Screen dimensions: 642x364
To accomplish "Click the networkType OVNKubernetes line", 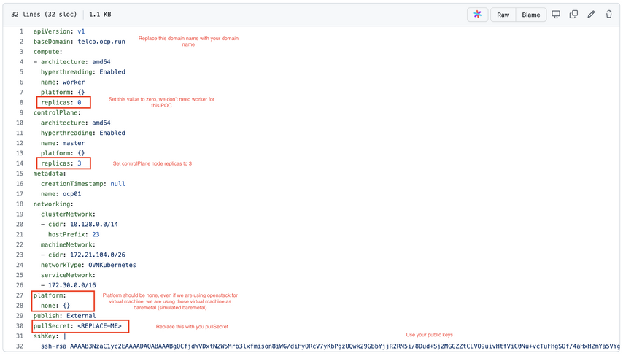I will pos(88,265).
